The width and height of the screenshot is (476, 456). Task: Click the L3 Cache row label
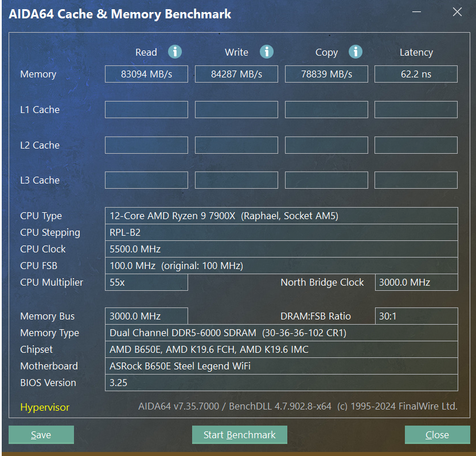[40, 180]
